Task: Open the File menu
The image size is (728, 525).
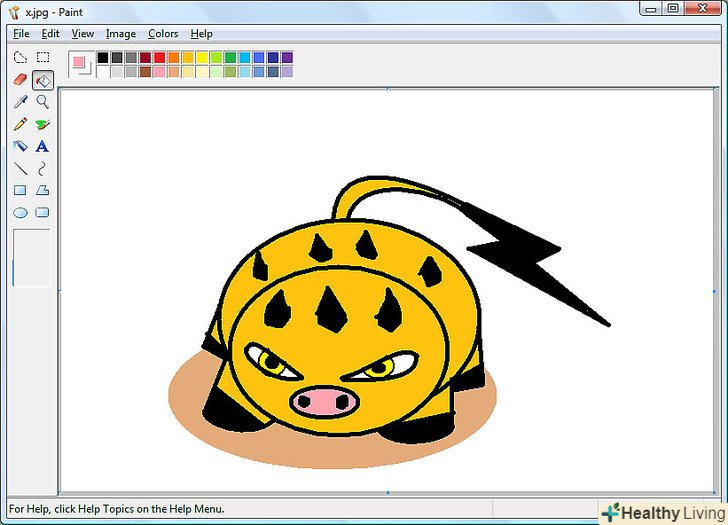Action: point(21,34)
